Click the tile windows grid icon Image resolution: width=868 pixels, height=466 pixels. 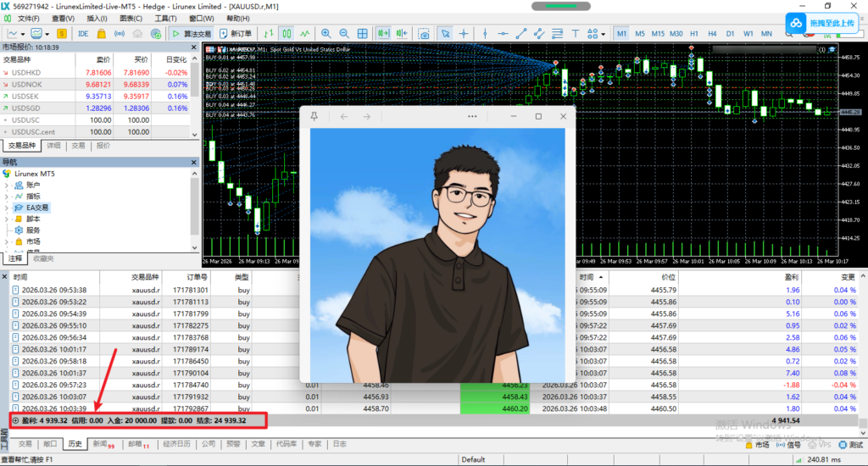coord(363,34)
